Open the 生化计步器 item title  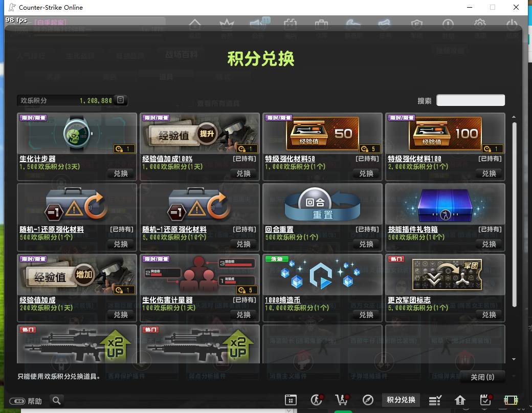(37, 159)
